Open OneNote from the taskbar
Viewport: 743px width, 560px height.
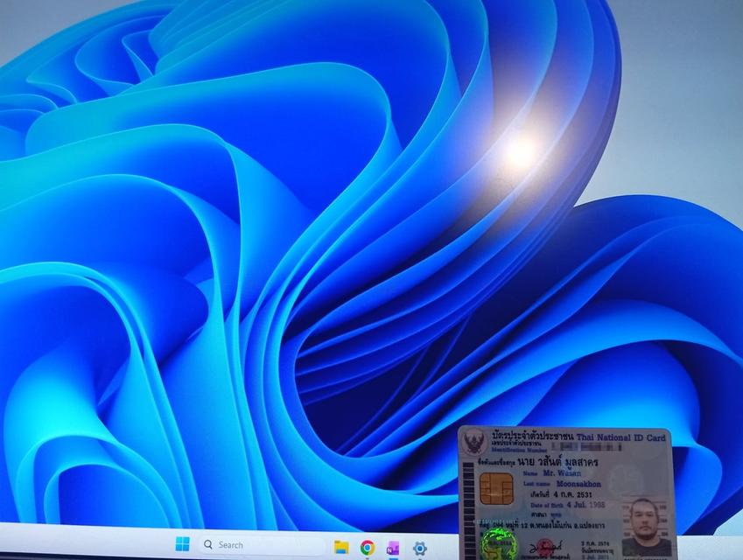[393, 548]
